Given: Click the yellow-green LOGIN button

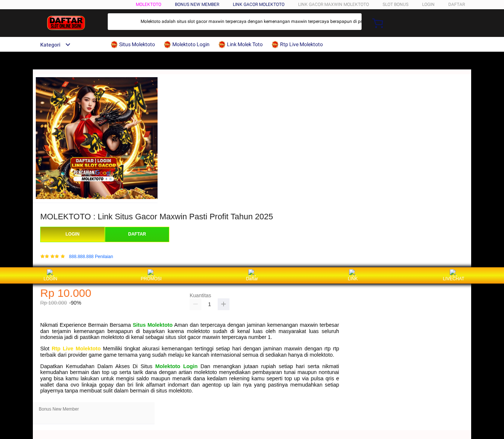Looking at the screenshot, I should coord(72,234).
